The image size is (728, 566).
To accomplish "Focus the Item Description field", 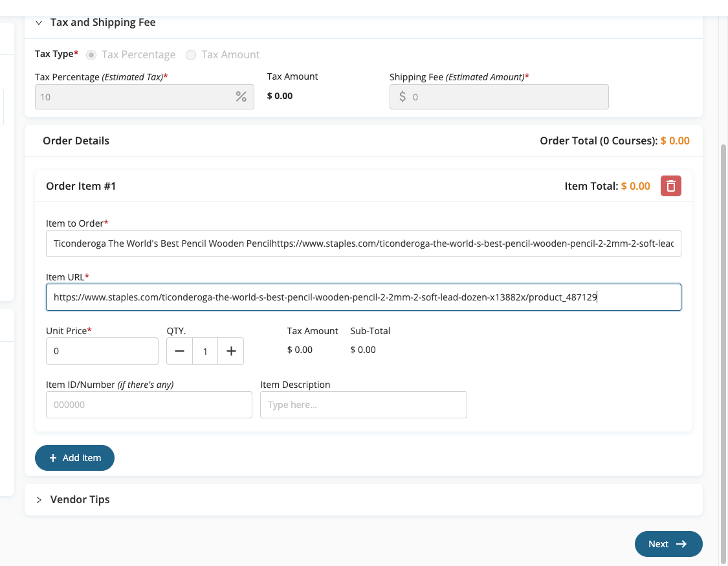I will coord(364,405).
